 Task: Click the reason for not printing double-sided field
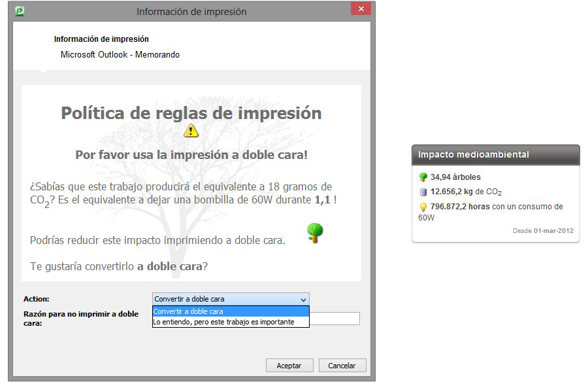tap(335, 319)
